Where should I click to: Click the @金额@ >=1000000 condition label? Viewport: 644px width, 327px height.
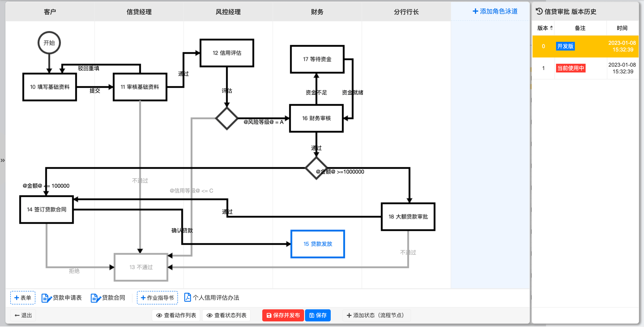pyautogui.click(x=340, y=172)
